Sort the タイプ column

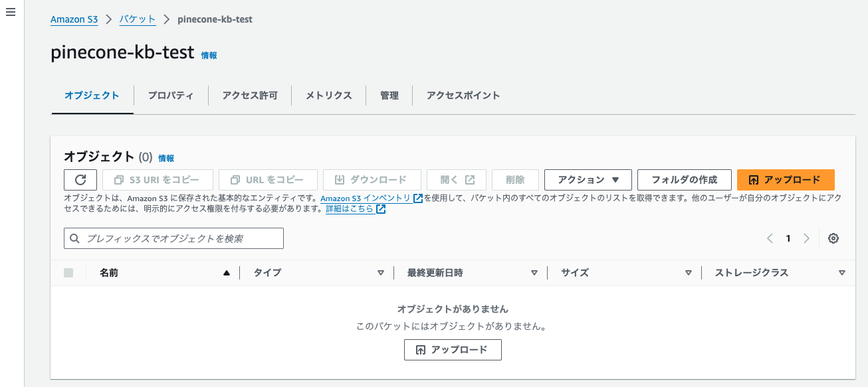pyautogui.click(x=381, y=273)
